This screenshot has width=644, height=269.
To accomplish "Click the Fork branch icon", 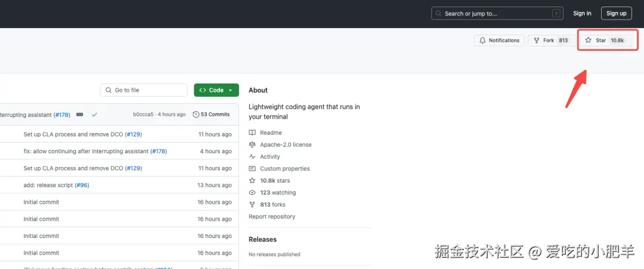I will [537, 40].
